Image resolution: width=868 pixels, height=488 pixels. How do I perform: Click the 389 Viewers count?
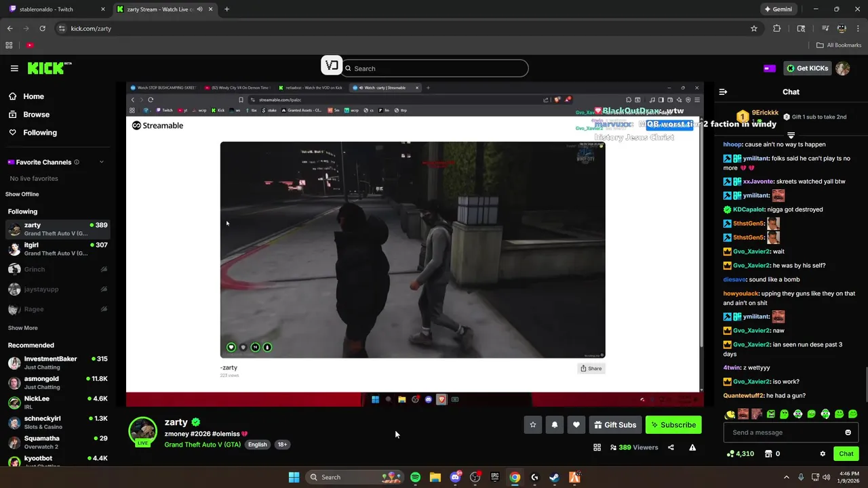[x=634, y=447]
